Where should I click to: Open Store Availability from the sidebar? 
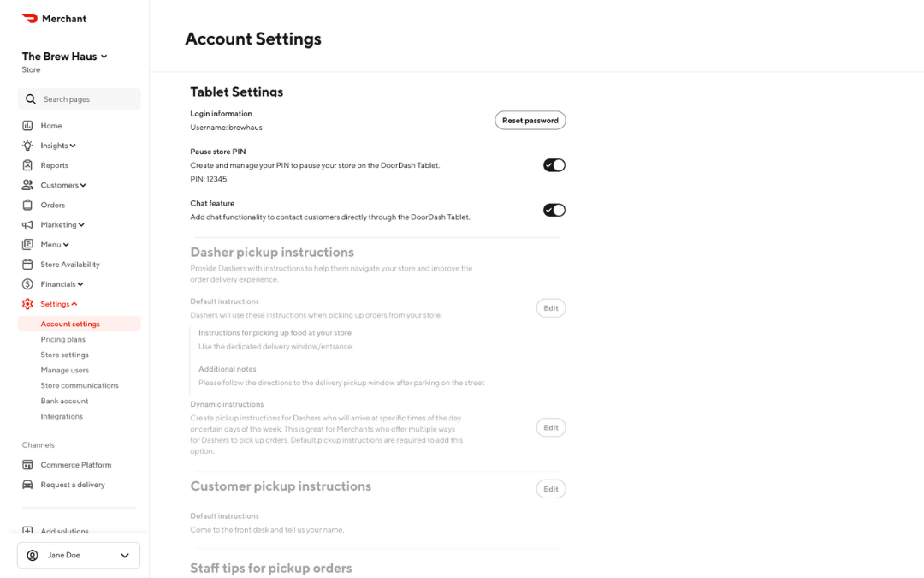tap(29, 264)
